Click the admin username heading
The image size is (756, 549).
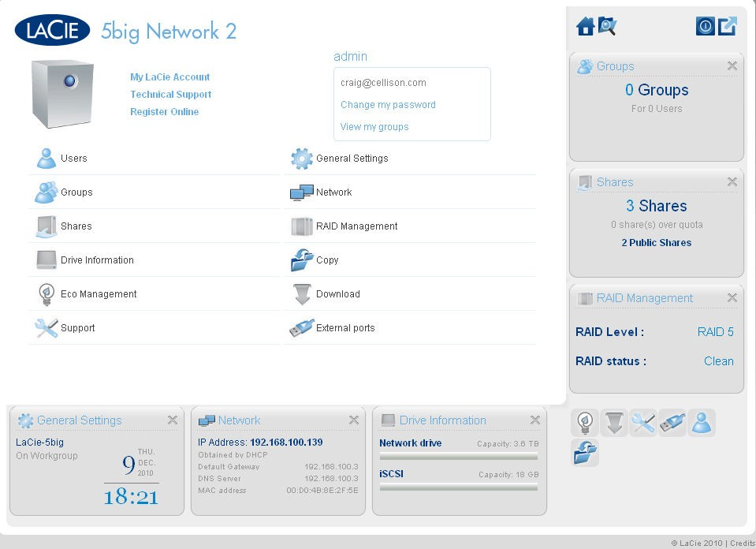351,57
